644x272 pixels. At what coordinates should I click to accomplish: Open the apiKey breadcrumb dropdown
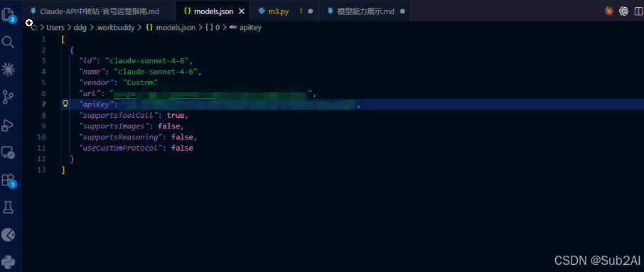coord(246,28)
